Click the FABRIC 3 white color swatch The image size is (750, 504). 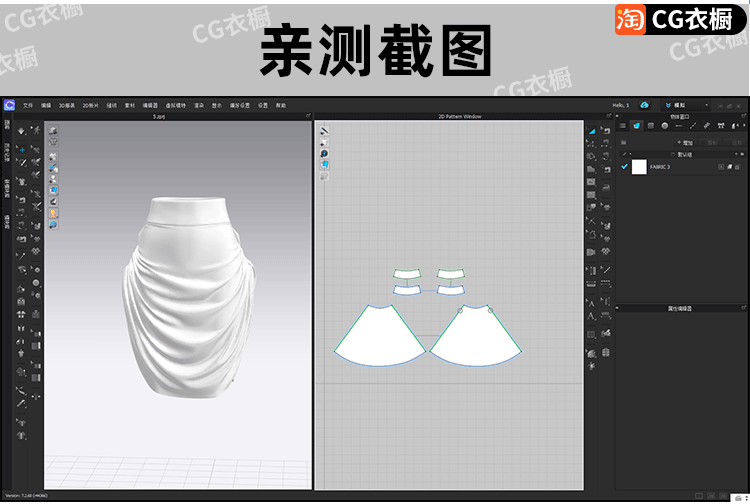639,167
